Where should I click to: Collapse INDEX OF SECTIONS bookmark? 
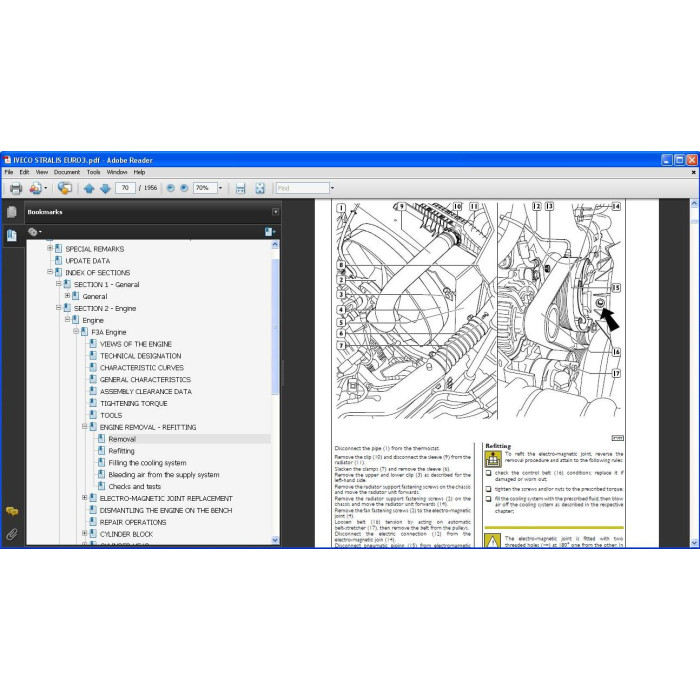(x=50, y=271)
